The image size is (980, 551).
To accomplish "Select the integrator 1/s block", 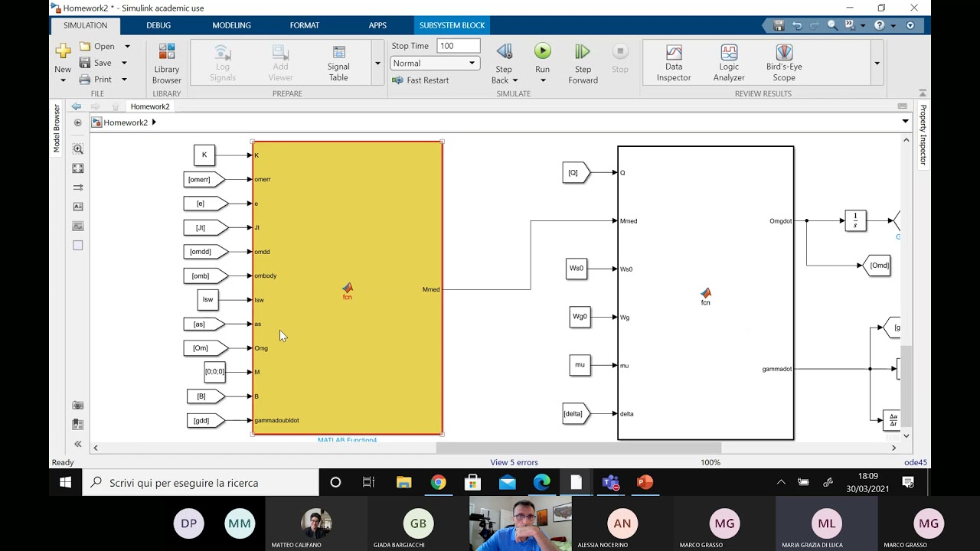I will [855, 220].
